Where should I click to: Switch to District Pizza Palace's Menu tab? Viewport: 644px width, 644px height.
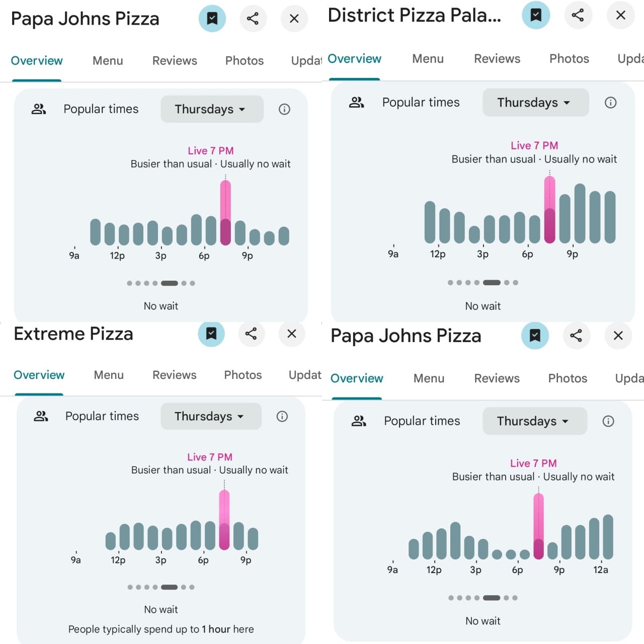[428, 59]
